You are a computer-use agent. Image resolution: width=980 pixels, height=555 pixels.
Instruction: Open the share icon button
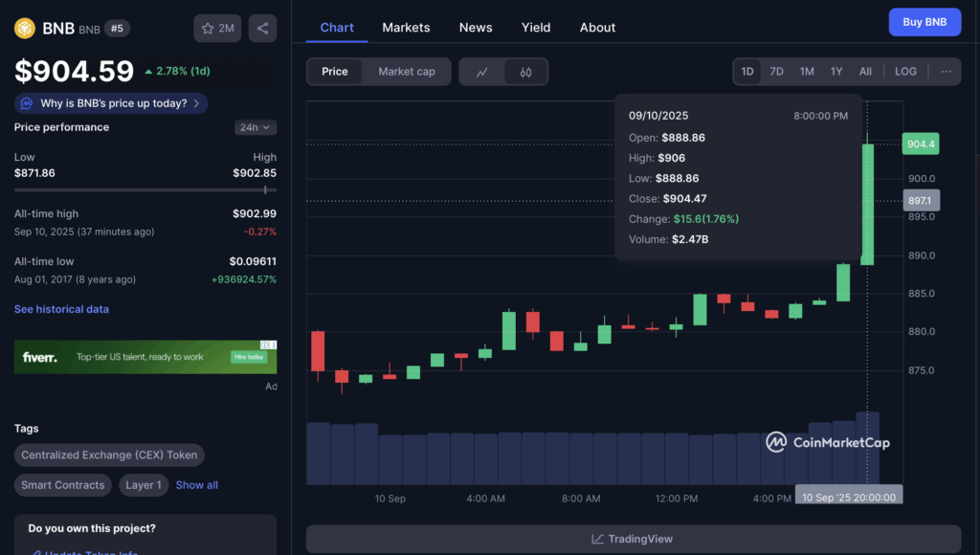click(x=262, y=29)
